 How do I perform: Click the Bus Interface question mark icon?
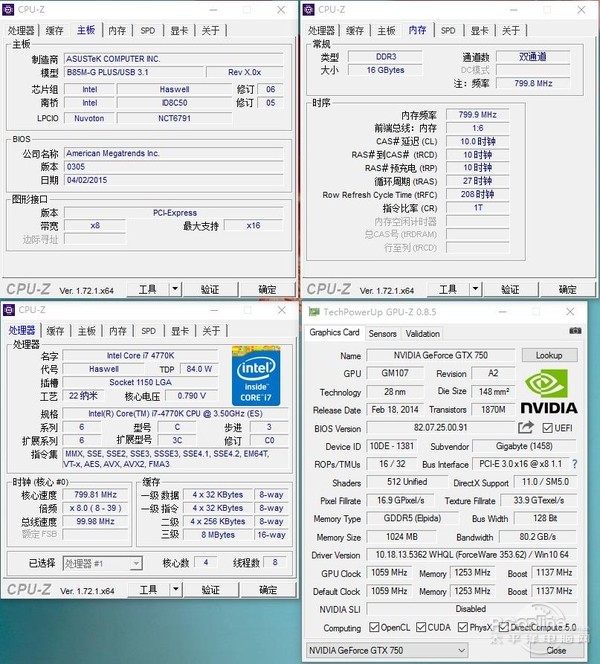pyautogui.click(x=575, y=464)
